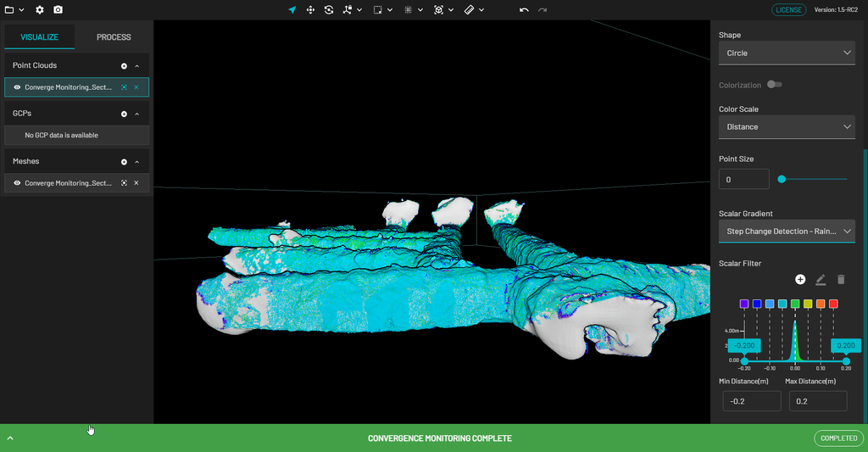Viewport: 868px width, 452px height.
Task: Switch to the PROCESS tab
Action: [x=114, y=37]
